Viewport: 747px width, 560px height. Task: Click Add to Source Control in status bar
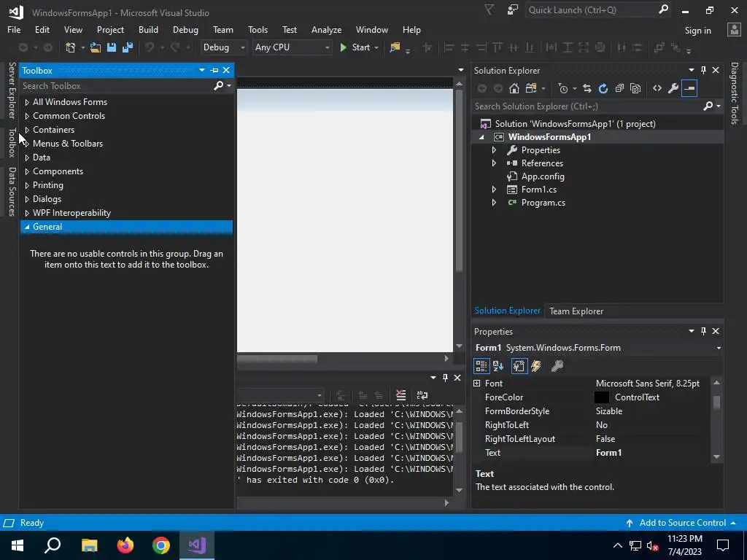pyautogui.click(x=682, y=523)
